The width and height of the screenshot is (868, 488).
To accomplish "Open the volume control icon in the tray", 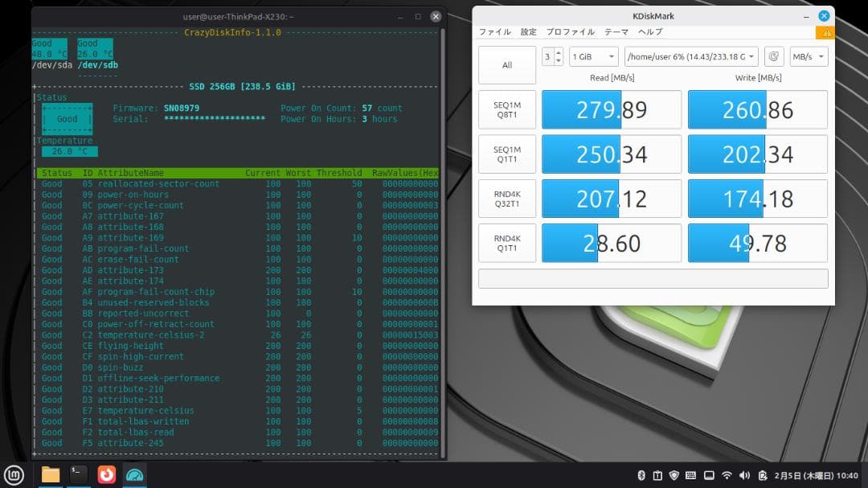I will 745,474.
